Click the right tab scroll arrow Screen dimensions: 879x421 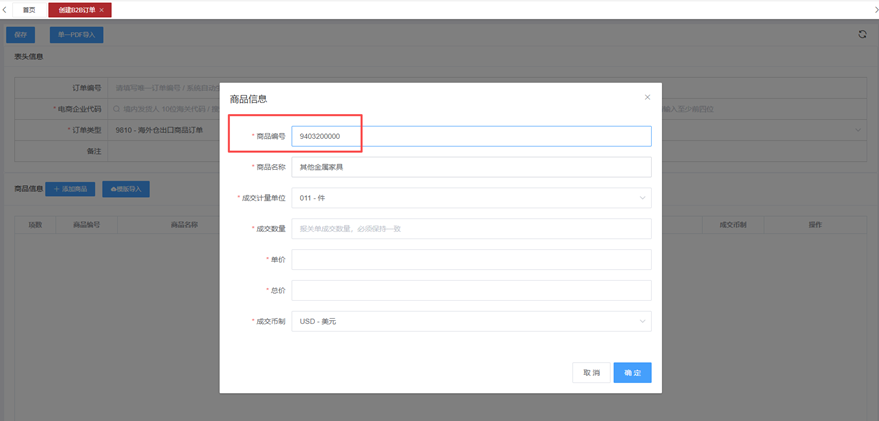click(x=876, y=10)
